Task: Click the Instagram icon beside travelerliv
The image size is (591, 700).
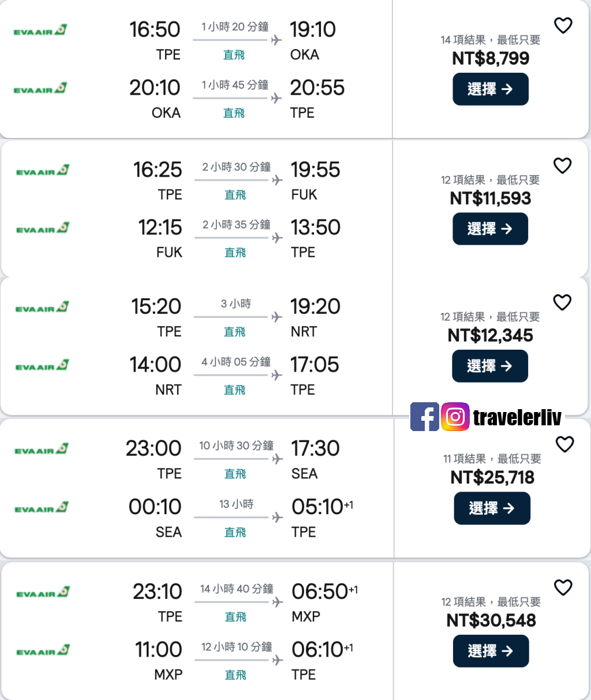Action: pos(455,417)
